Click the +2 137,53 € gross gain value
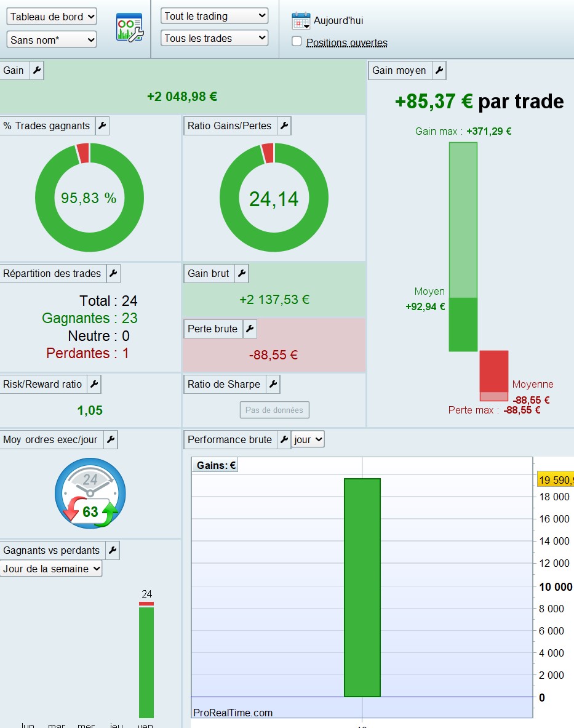Screen dimensions: 574x728 [274, 300]
